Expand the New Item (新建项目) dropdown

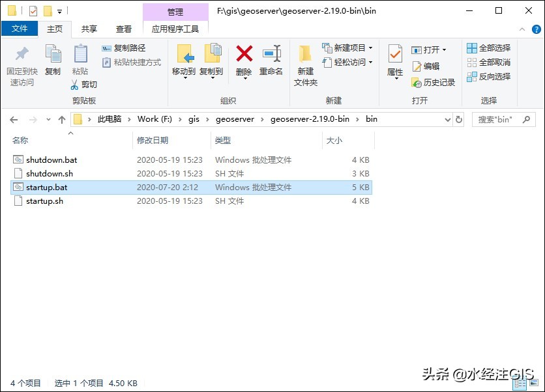[x=370, y=48]
